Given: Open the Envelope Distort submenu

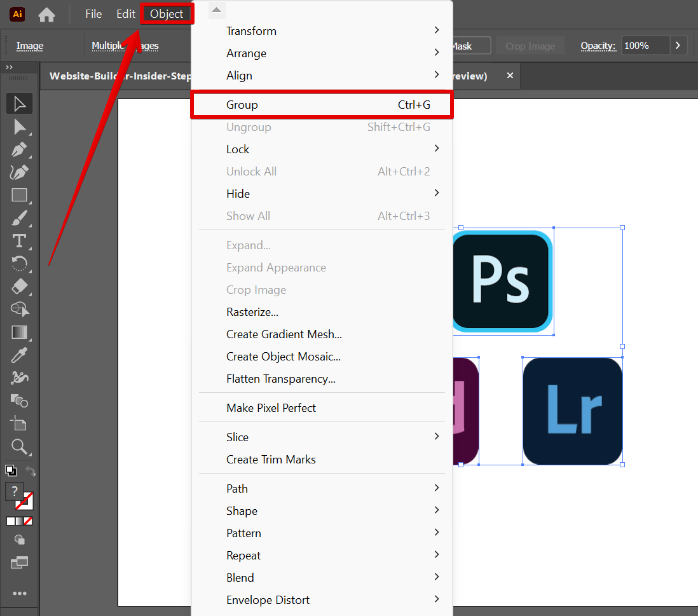Looking at the screenshot, I should (x=268, y=599).
